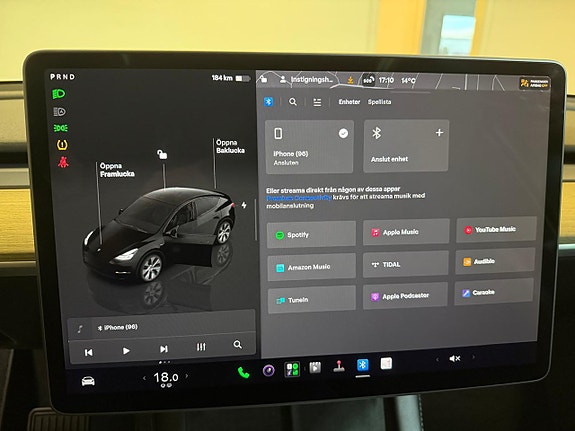Open the Instigningsh... driver profile
Image resolution: width=575 pixels, height=431 pixels.
click(x=307, y=79)
